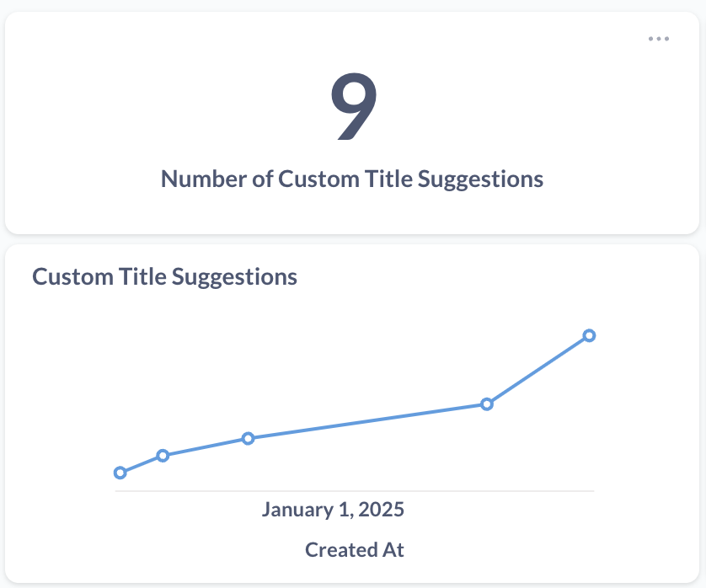Click the line segment between first two points

[x=142, y=464]
